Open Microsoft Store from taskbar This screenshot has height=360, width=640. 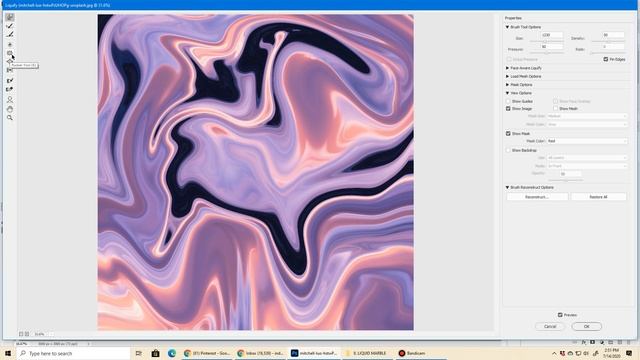click(x=155, y=353)
